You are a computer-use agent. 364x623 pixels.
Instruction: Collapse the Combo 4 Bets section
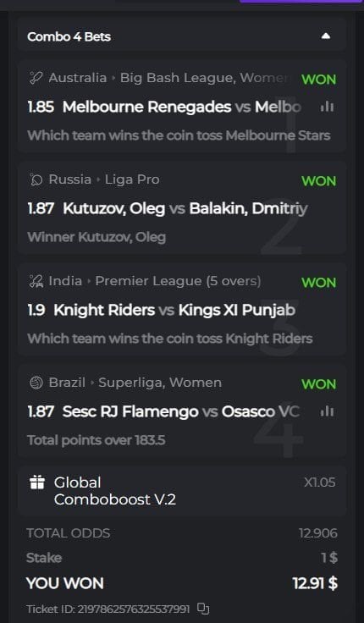(x=325, y=36)
